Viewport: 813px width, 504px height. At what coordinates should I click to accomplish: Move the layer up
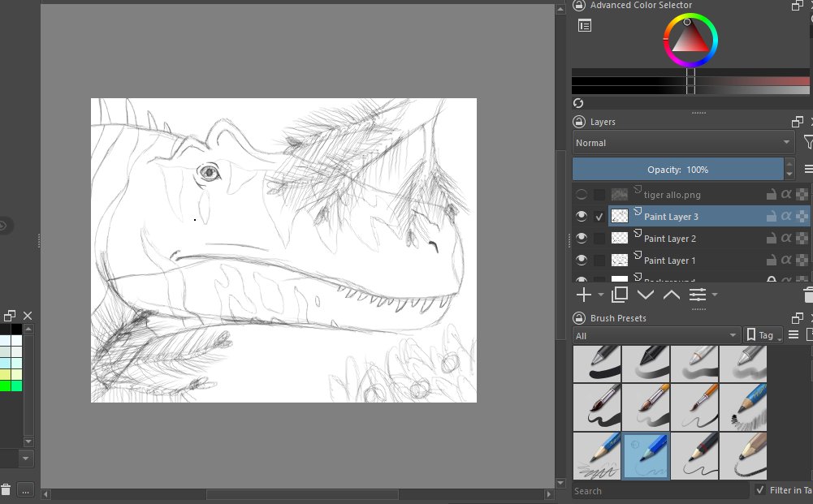point(672,295)
